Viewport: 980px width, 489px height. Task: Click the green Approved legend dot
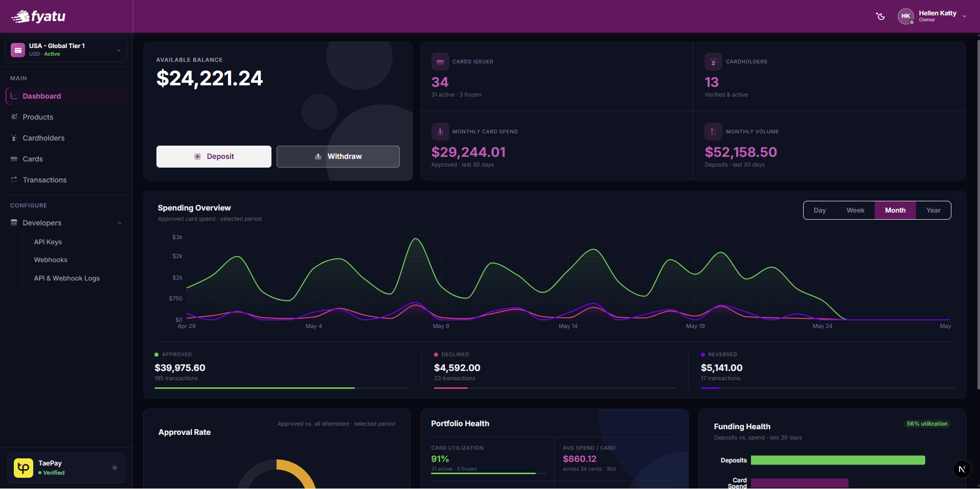click(x=156, y=355)
